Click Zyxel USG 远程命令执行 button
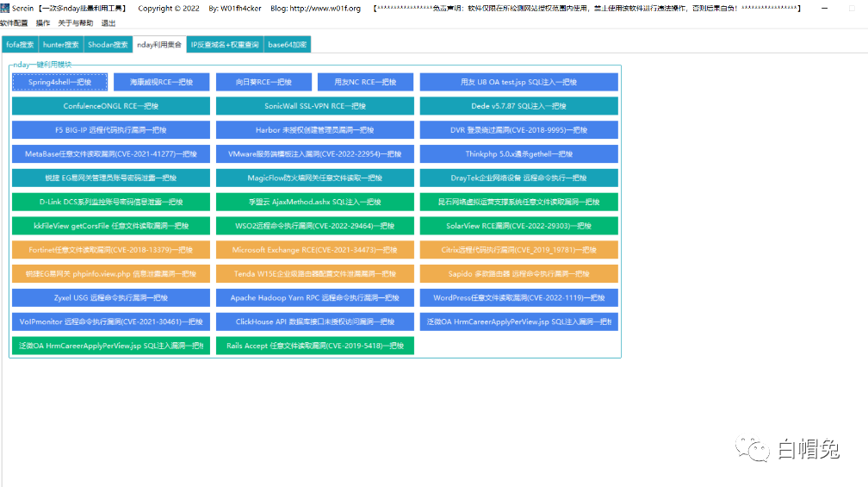Viewport: 868px width, 487px height. coord(111,297)
